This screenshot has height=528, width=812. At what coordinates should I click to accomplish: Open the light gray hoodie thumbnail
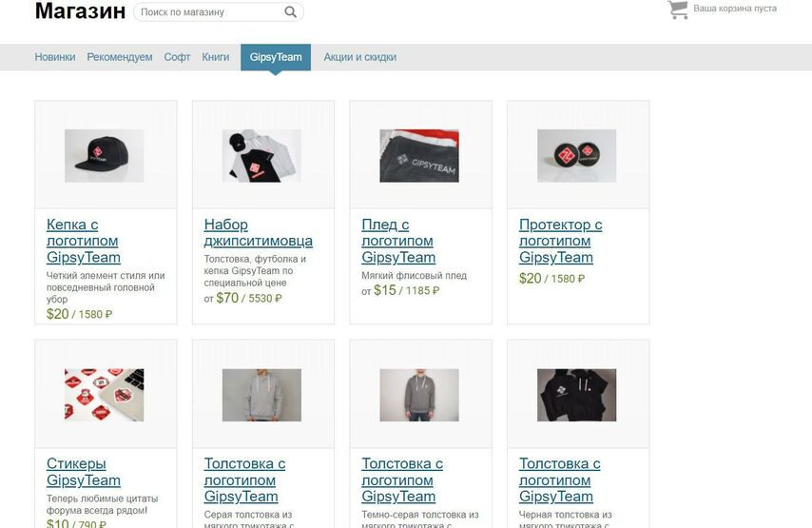(261, 395)
